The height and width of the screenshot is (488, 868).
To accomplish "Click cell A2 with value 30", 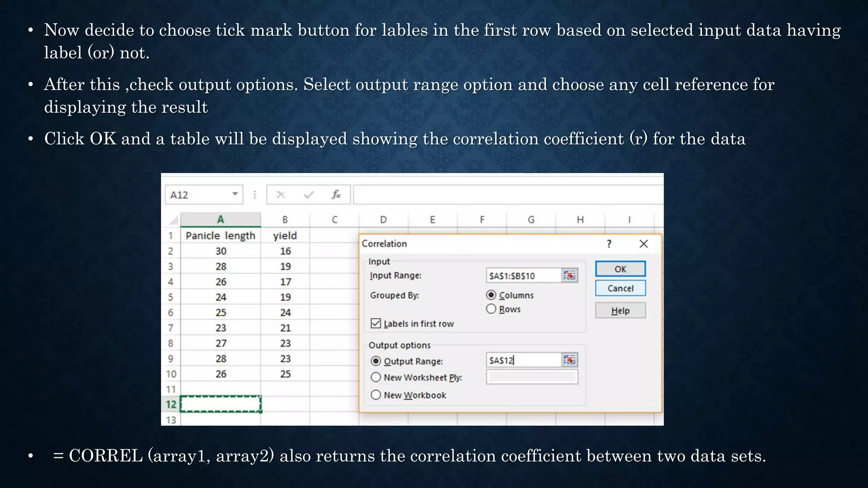I will tap(220, 251).
